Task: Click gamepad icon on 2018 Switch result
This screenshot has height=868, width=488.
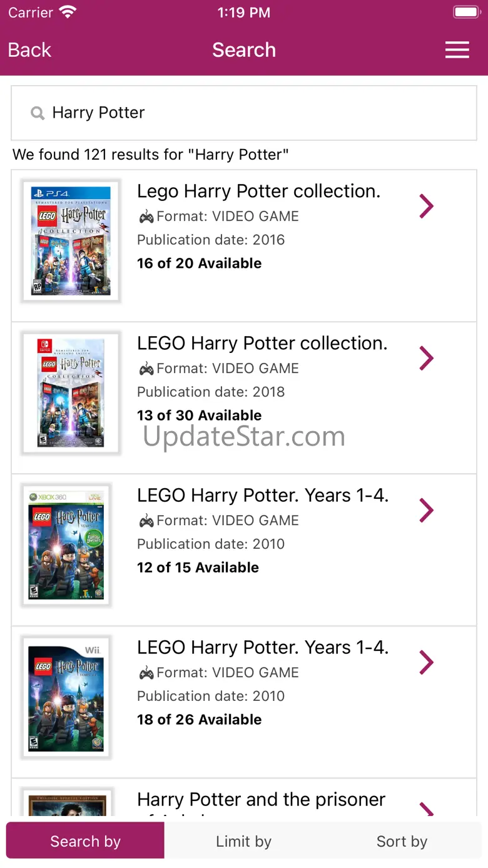Action: (146, 369)
